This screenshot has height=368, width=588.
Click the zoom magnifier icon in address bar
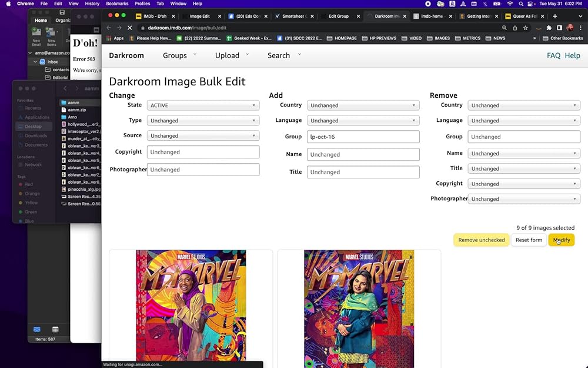[505, 28]
